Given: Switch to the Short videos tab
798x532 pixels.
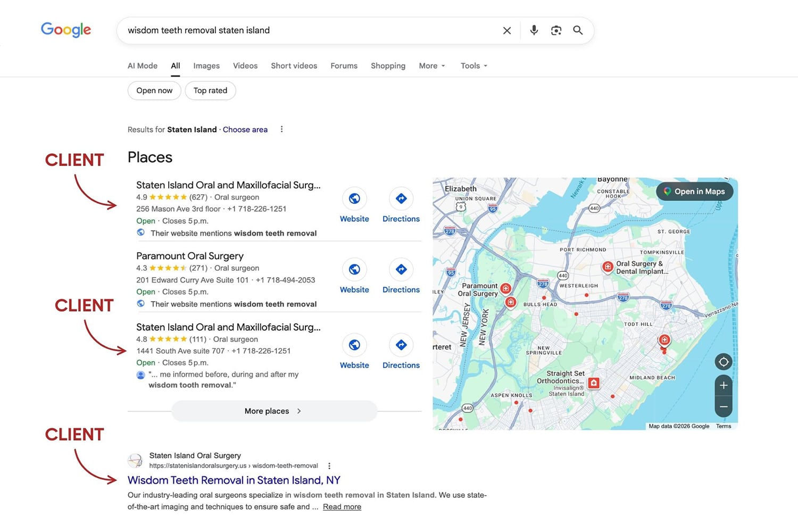Looking at the screenshot, I should pos(294,66).
